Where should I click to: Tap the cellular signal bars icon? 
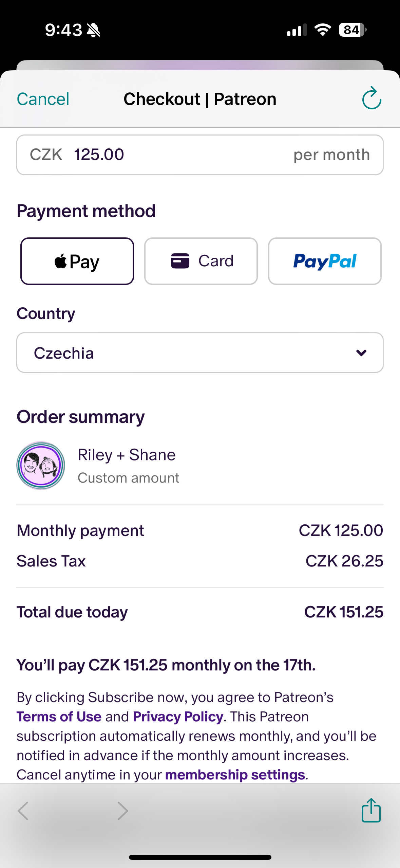point(297,30)
